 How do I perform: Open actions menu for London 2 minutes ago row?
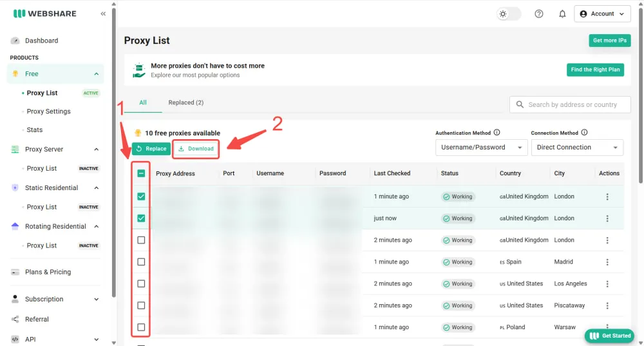[x=607, y=240]
